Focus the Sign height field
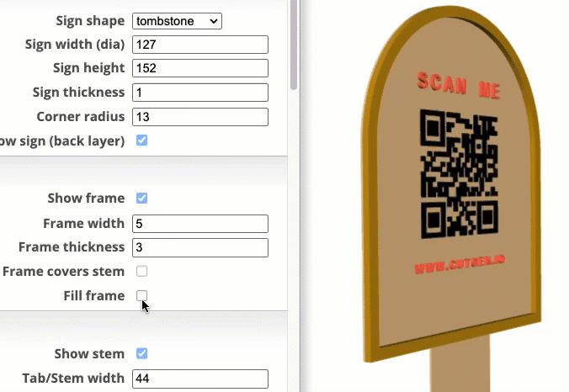Screen dimensions: 569x392 [200, 68]
